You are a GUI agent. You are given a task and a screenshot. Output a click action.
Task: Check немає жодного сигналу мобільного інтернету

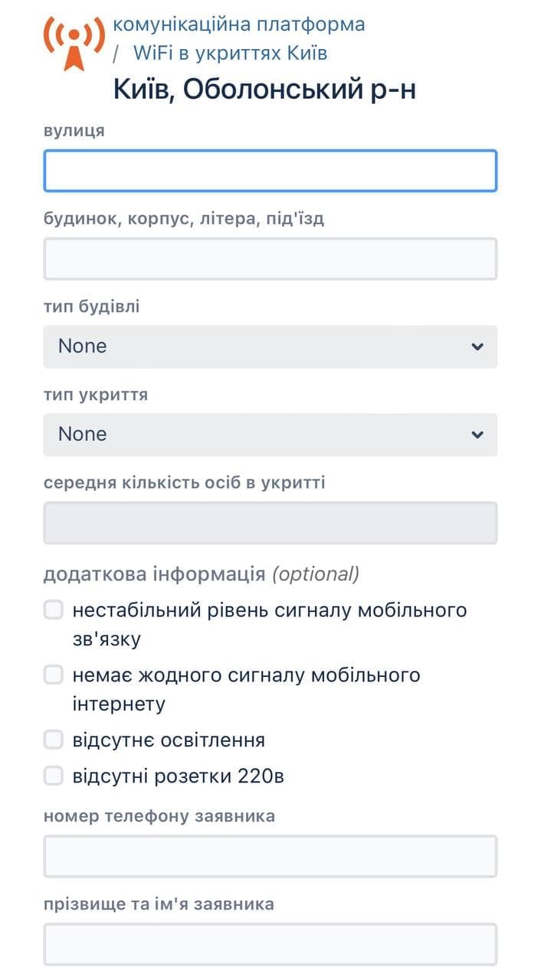click(52, 675)
